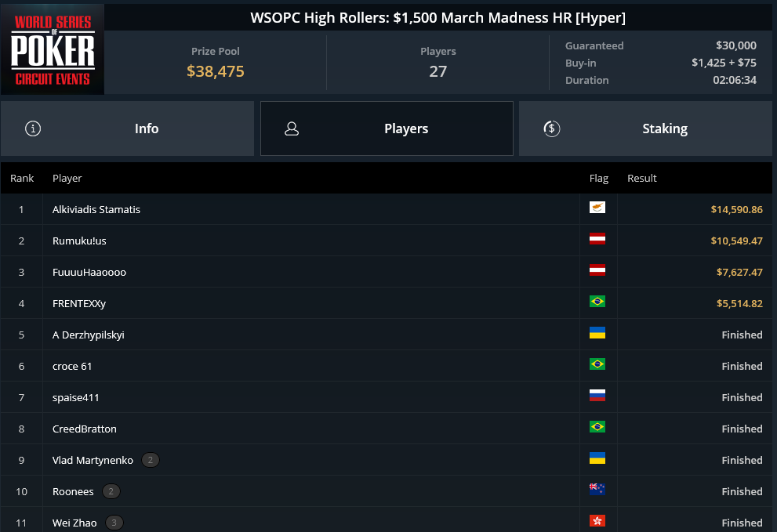Screen dimensions: 777x532
Task: Click the Russian flag for spaise411
Action: 597,396
